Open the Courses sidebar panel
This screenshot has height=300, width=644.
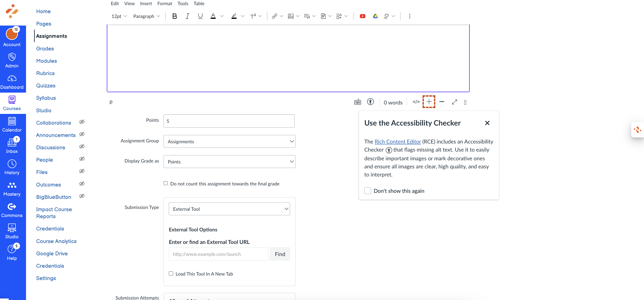pos(12,103)
